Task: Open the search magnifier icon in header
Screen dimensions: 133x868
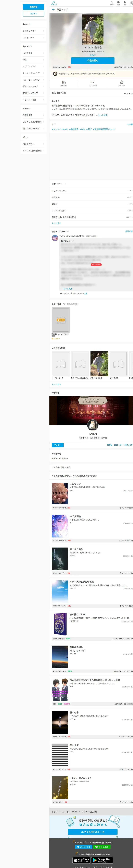Action: point(112,2)
